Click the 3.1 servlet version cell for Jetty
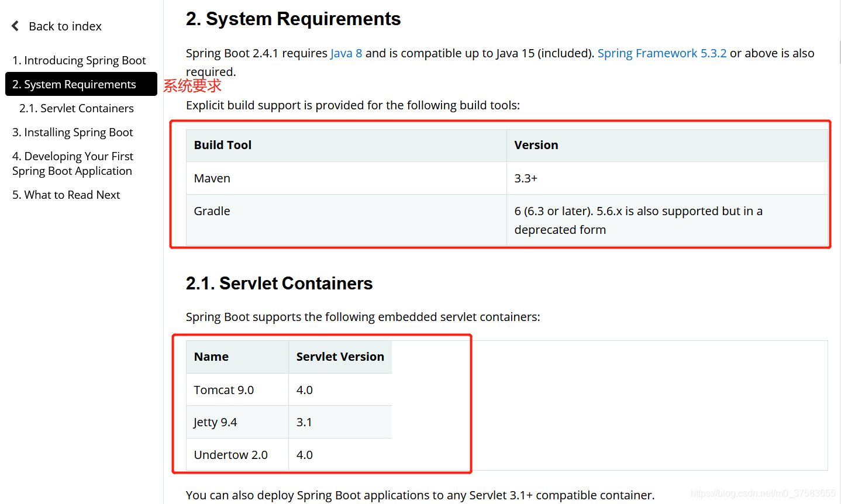 coord(340,422)
